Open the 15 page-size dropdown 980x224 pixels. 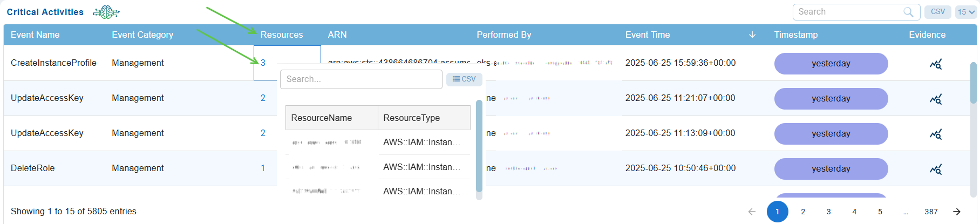[966, 12]
